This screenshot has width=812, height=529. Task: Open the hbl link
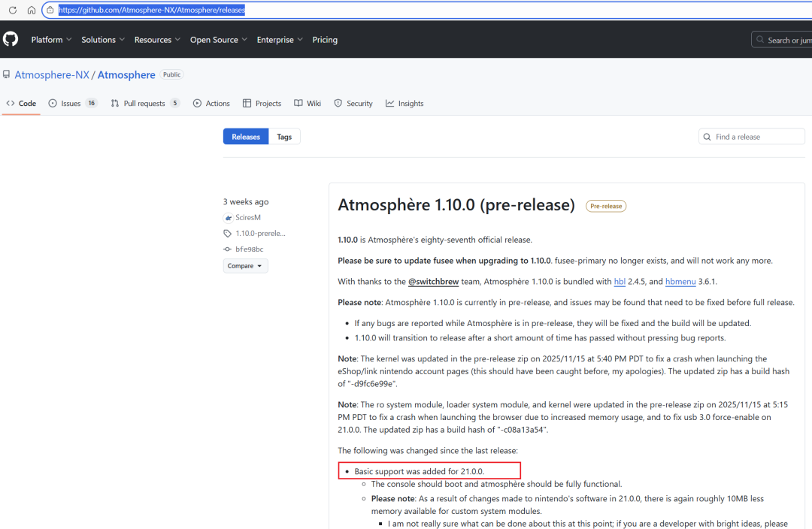[620, 282]
